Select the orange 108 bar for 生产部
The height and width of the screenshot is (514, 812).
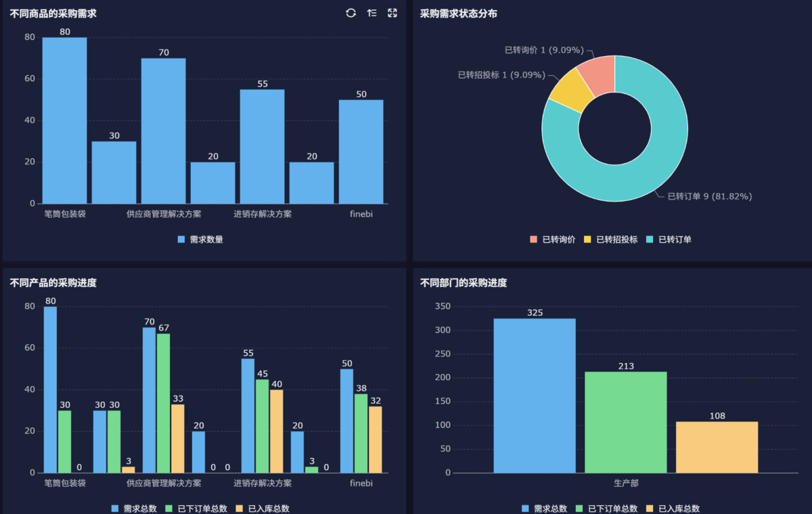tap(717, 447)
